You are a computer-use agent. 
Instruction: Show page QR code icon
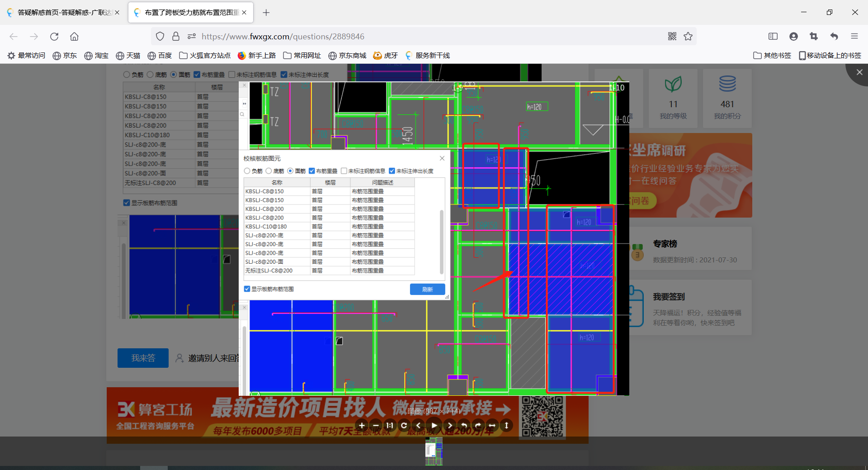click(672, 37)
